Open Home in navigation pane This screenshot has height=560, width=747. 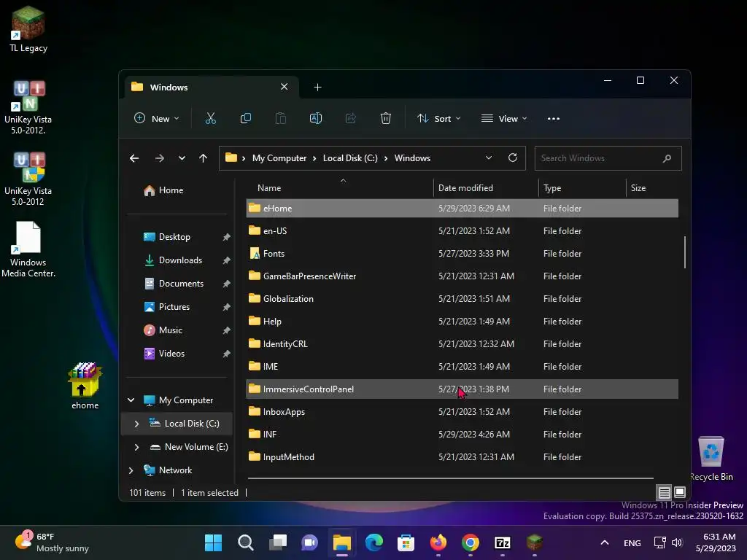[x=163, y=190]
